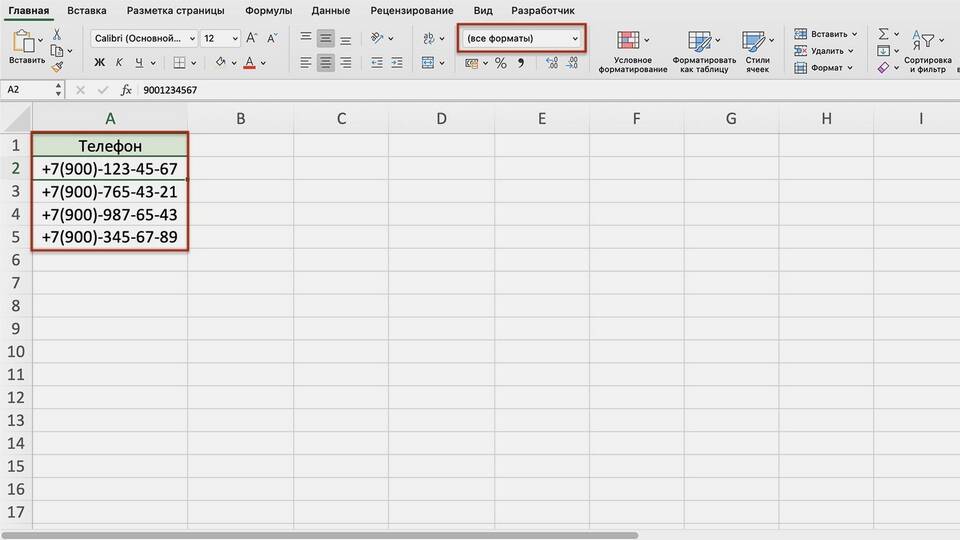Expand merge cells options arrow
960x540 pixels.
pyautogui.click(x=441, y=63)
